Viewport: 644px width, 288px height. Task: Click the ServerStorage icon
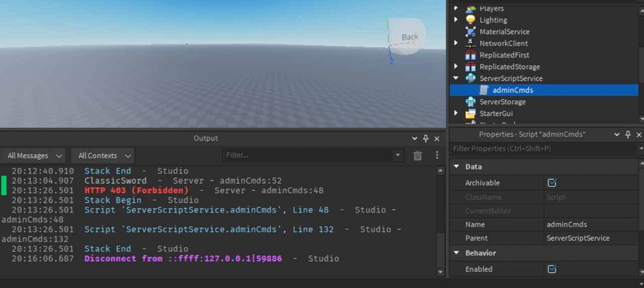click(470, 102)
